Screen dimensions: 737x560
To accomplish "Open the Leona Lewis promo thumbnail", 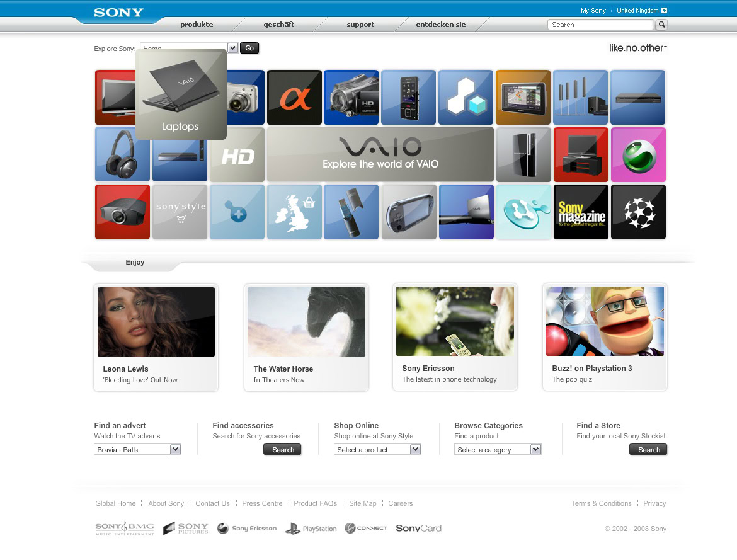I will [156, 322].
